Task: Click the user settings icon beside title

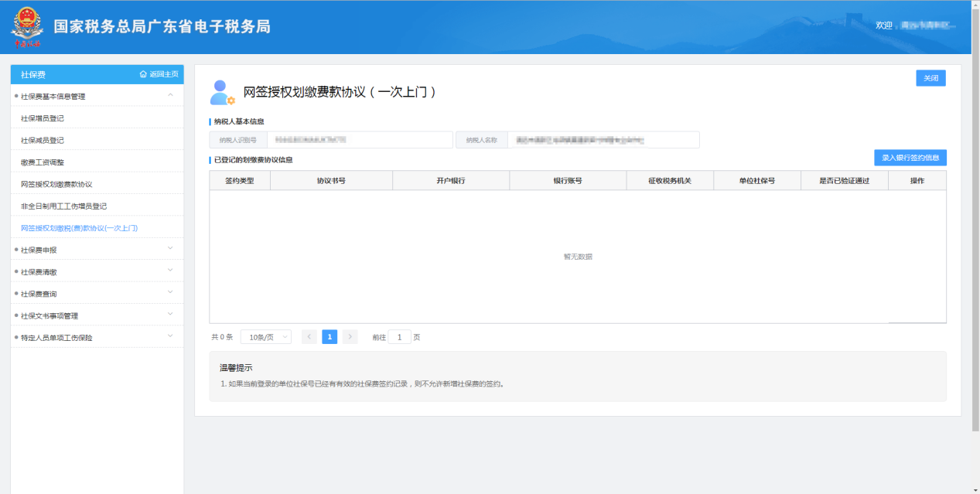Action: tap(222, 93)
